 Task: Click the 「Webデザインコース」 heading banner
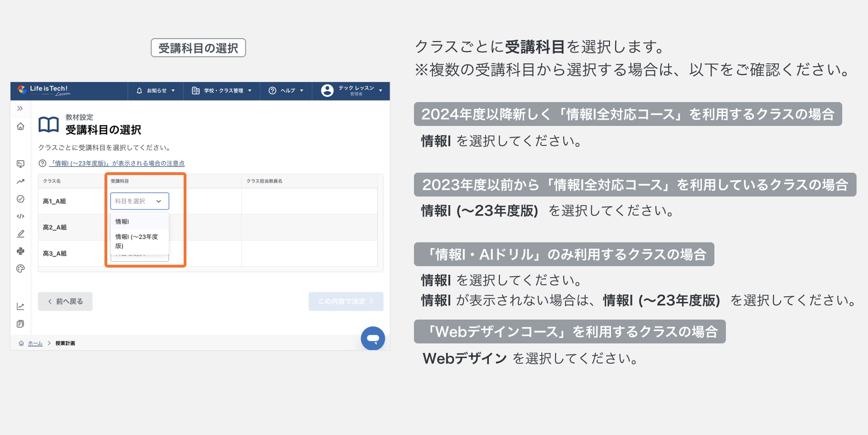[x=569, y=331]
